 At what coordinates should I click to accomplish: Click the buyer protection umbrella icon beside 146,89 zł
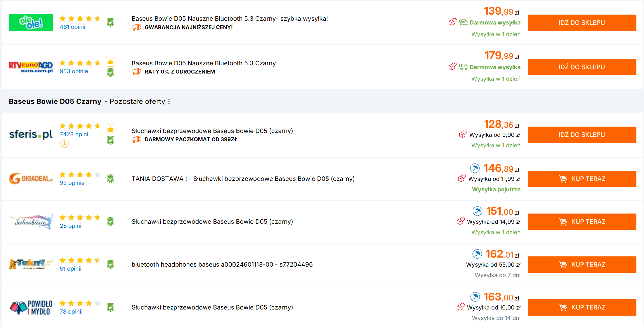475,168
